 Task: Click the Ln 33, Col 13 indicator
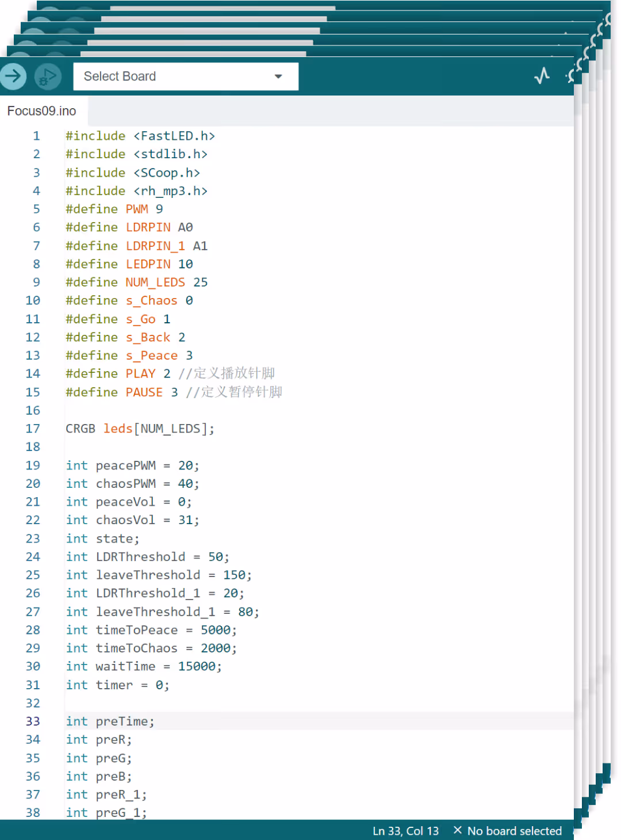[x=405, y=830]
